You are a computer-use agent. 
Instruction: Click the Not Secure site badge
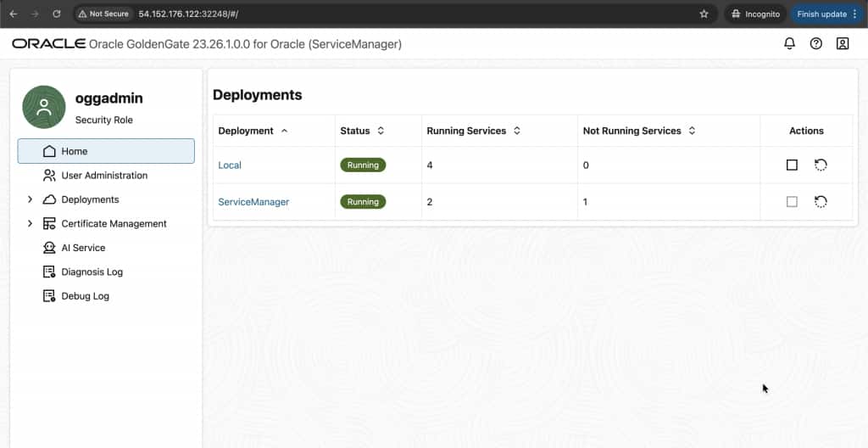104,14
